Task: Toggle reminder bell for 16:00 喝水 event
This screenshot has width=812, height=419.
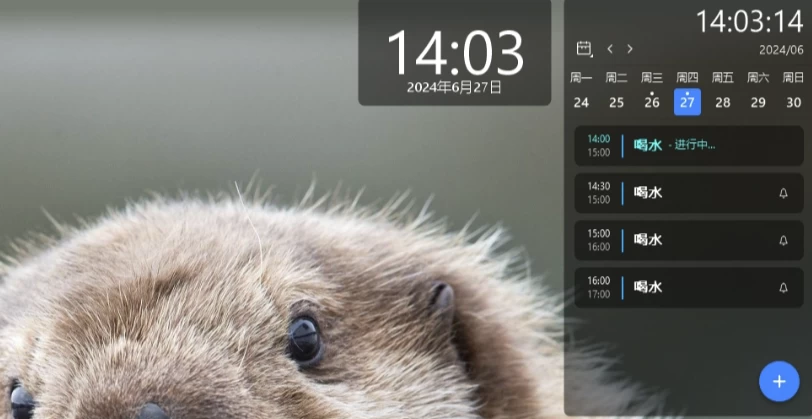Action: 783,288
